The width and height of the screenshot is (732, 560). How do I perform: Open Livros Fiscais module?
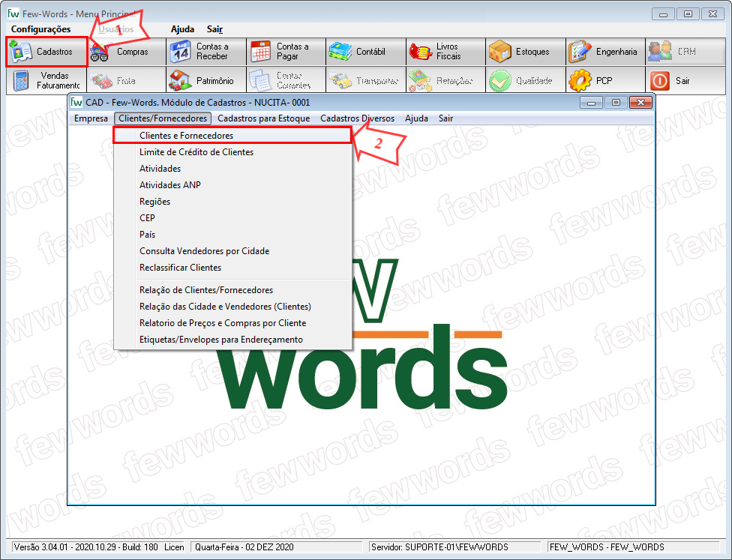445,51
